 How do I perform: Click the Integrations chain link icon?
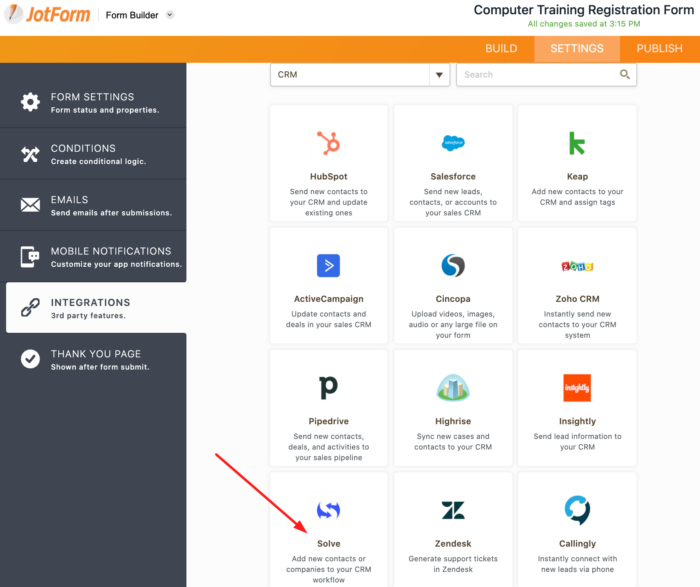30,308
